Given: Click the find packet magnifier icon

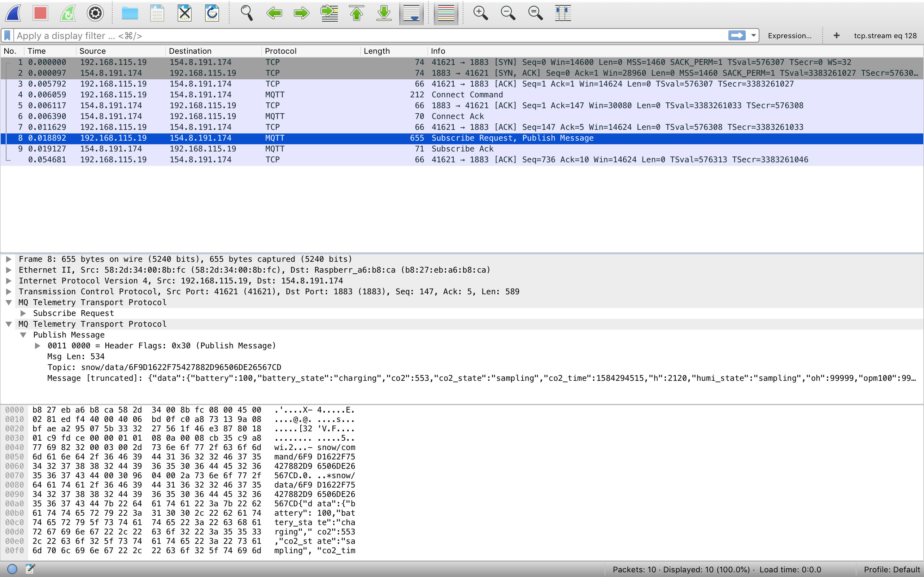Looking at the screenshot, I should (x=247, y=13).
